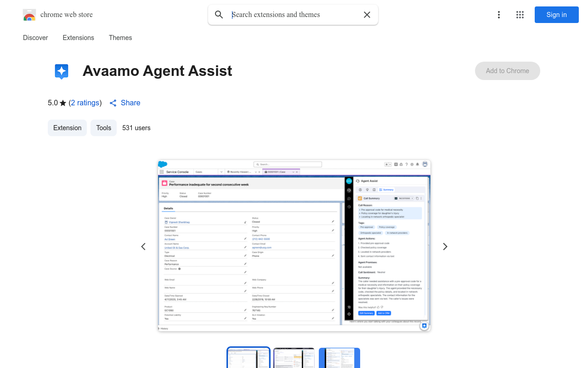
Task: Click the Add to Chrome button
Action: pyautogui.click(x=508, y=71)
